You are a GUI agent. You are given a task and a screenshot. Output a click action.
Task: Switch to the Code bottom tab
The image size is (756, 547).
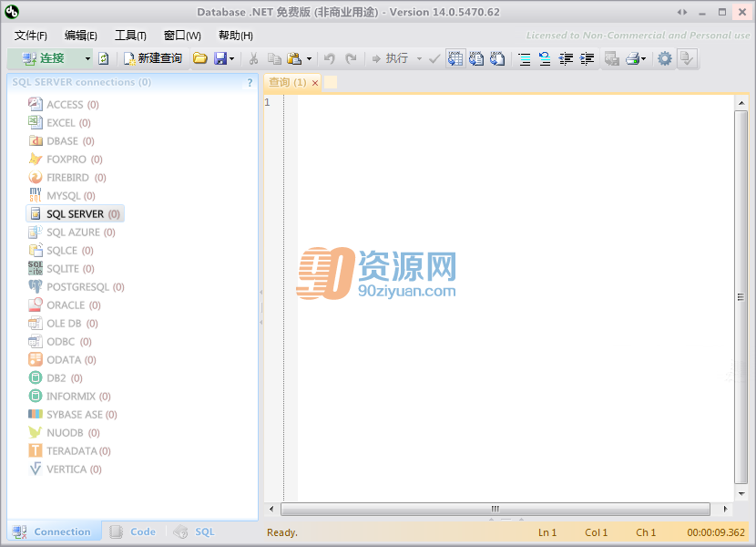coord(133,532)
